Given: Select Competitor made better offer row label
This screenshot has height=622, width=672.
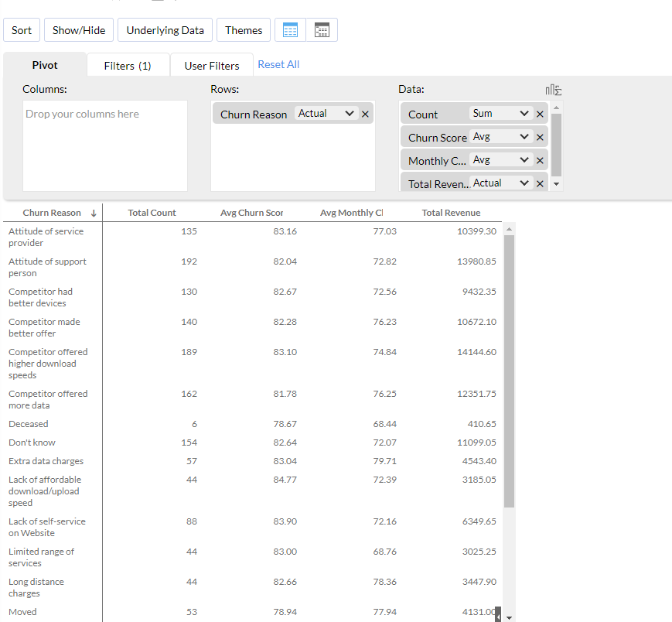Looking at the screenshot, I should pos(44,327).
